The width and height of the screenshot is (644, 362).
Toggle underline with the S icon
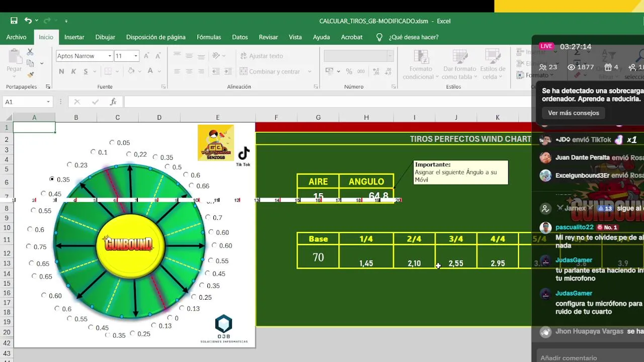point(86,71)
